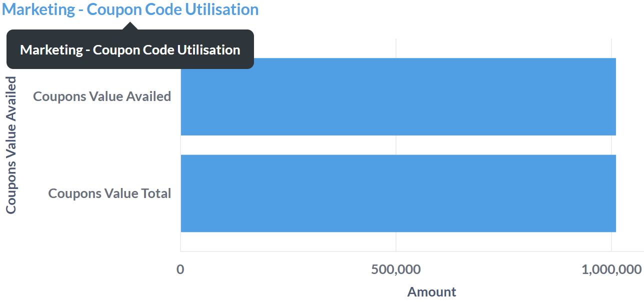Select the Coupons Value Total blue bar

pos(398,193)
